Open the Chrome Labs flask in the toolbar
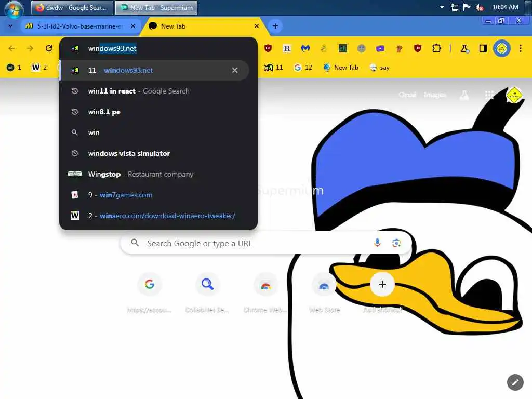Viewport: 532px width, 399px height. 464,48
